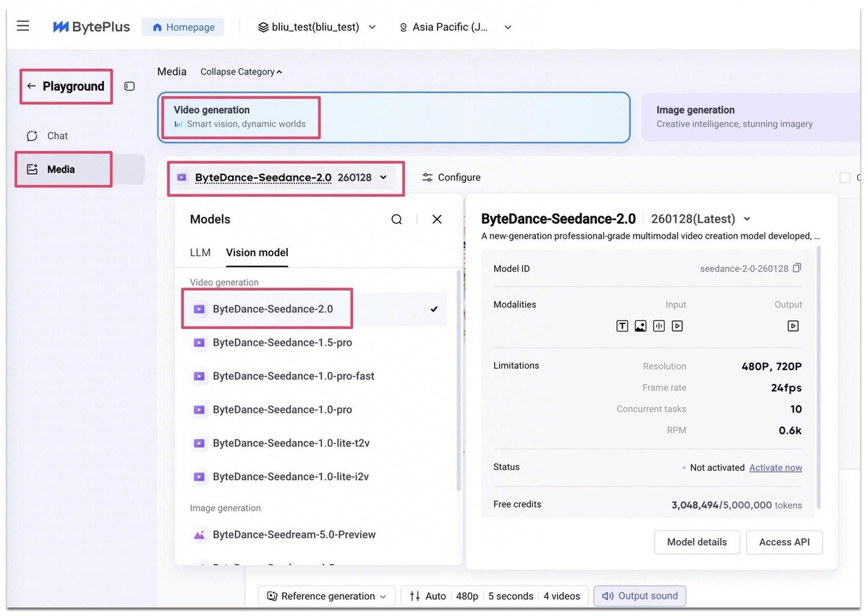Click the Configure sliders icon
Viewport: 868px width, 616px height.
tap(427, 177)
